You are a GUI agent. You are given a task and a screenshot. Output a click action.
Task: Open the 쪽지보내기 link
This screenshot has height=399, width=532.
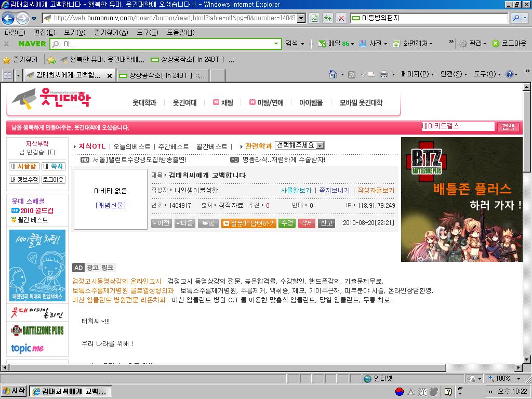(x=334, y=190)
